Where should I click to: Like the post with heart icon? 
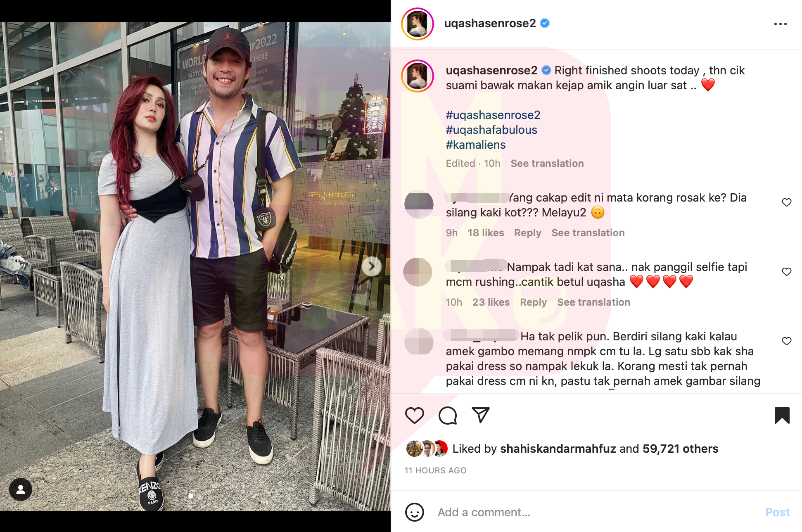(415, 416)
